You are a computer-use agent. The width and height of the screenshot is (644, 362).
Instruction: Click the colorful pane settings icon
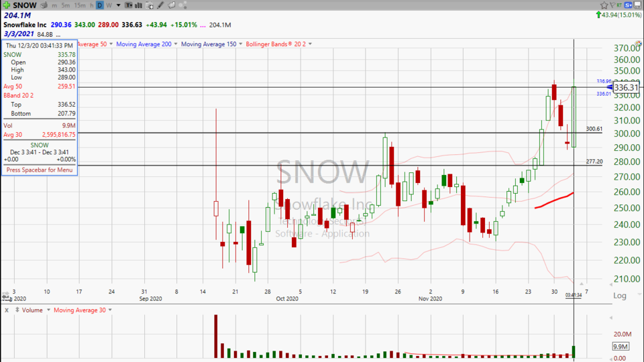[638, 44]
